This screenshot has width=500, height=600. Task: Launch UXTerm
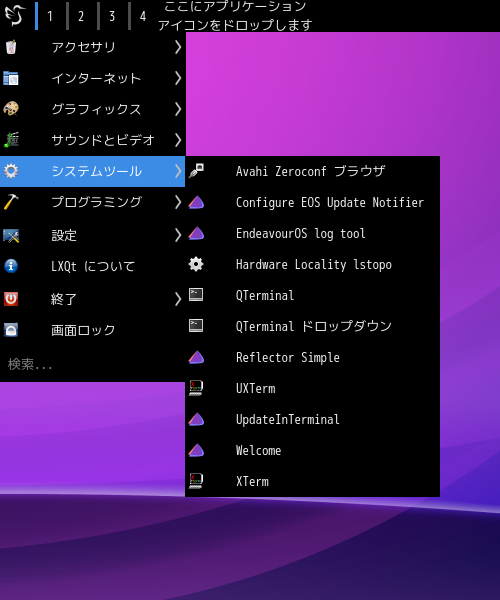pyautogui.click(x=313, y=388)
